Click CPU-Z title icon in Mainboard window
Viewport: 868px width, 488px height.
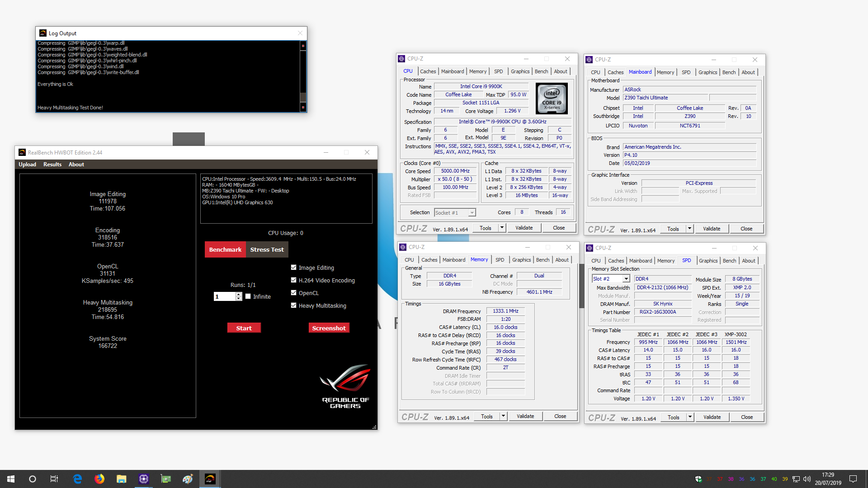click(589, 60)
